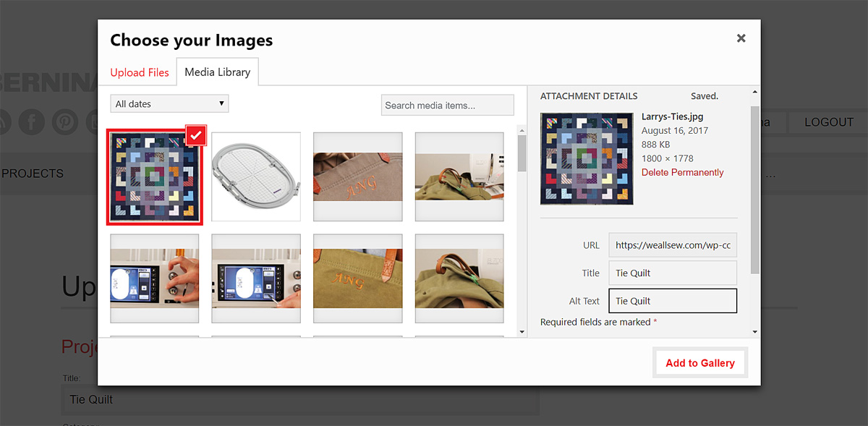Image resolution: width=868 pixels, height=426 pixels.
Task: Click the Add to Gallery button
Action: click(x=700, y=363)
